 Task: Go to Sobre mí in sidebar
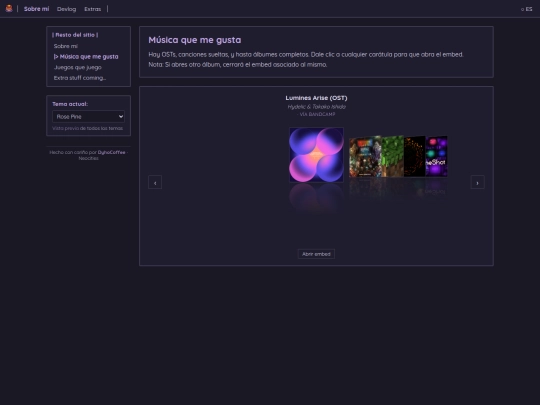point(65,46)
